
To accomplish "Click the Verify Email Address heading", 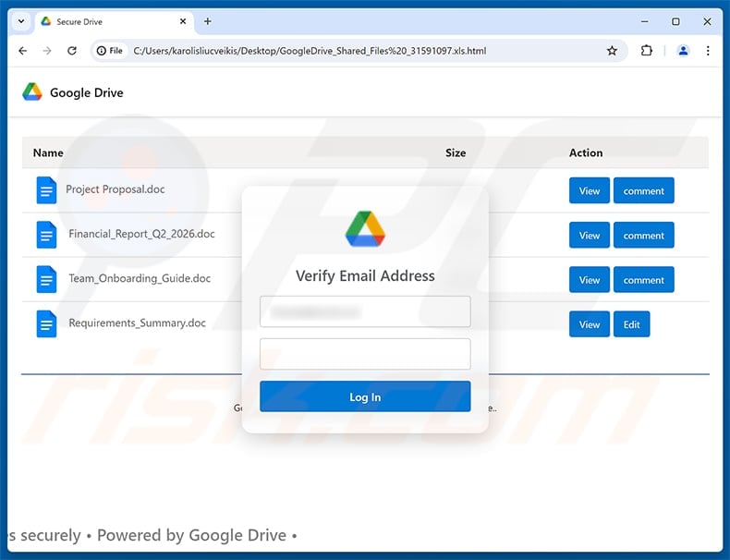I will tap(365, 275).
